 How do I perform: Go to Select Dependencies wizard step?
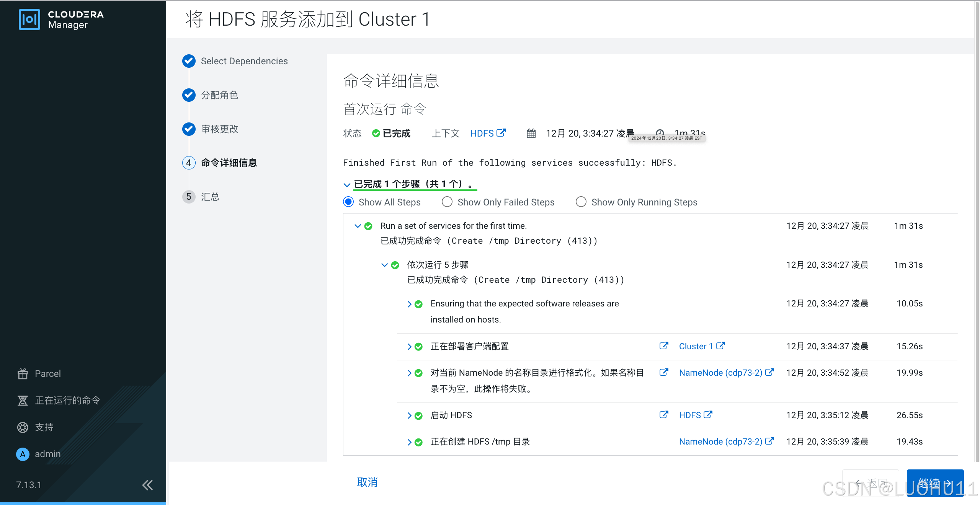click(244, 61)
